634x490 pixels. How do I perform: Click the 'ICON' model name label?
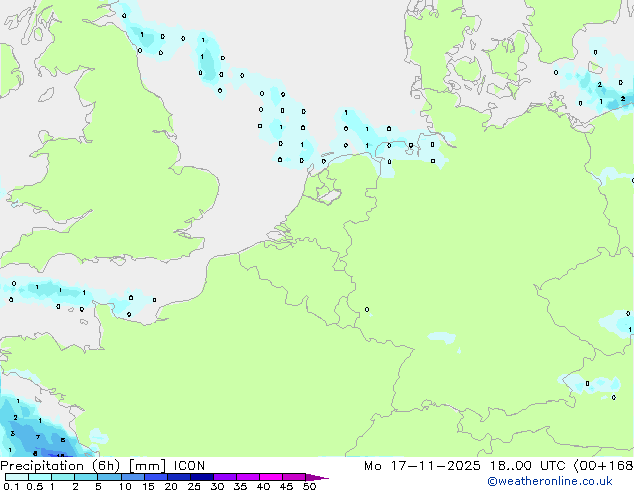click(x=189, y=466)
